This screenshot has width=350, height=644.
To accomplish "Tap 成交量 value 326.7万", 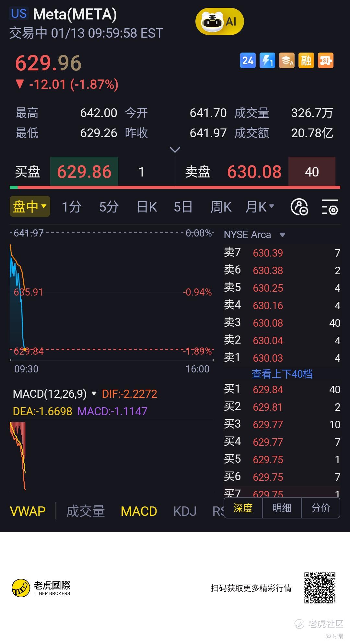I will coord(312,113).
